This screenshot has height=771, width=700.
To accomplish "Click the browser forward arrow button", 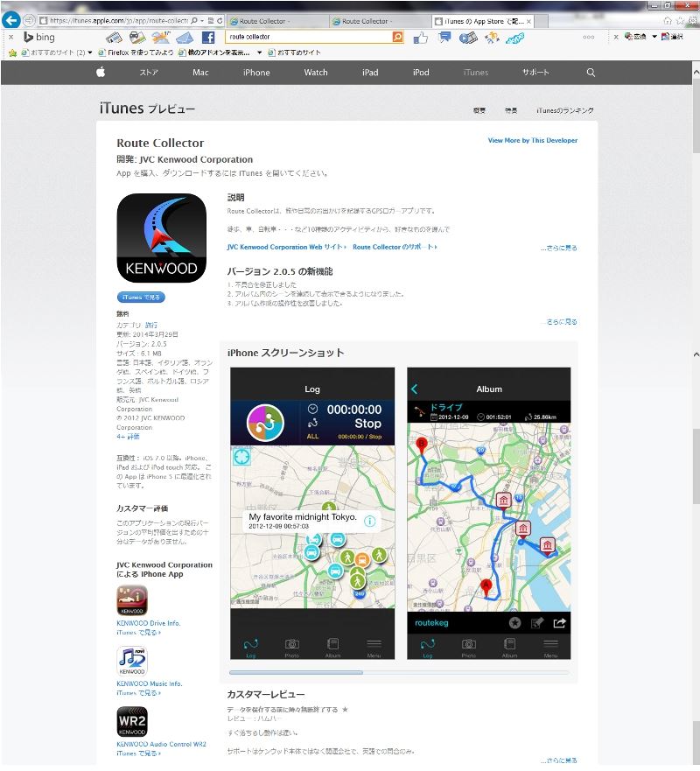I will pyautogui.click(x=29, y=21).
